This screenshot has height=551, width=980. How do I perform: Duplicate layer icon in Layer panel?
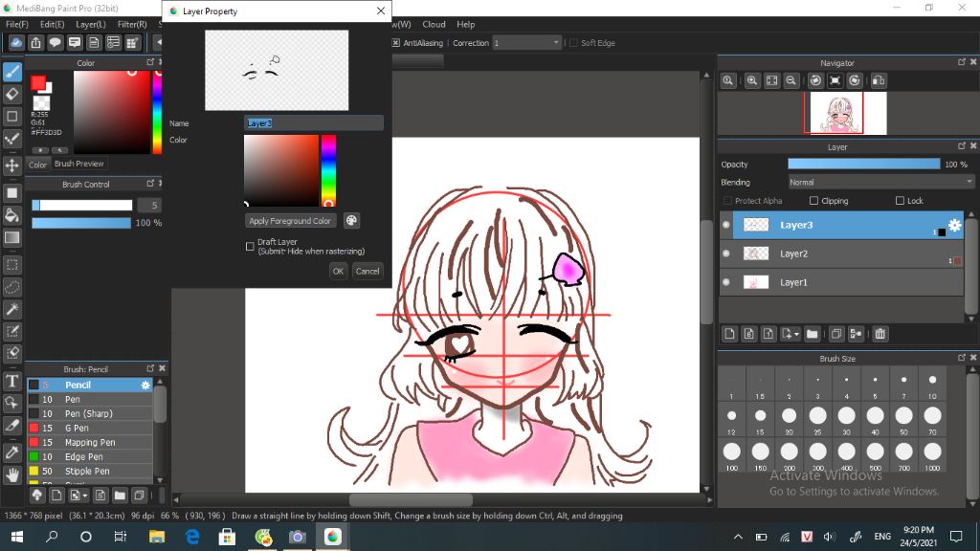pyautogui.click(x=836, y=334)
